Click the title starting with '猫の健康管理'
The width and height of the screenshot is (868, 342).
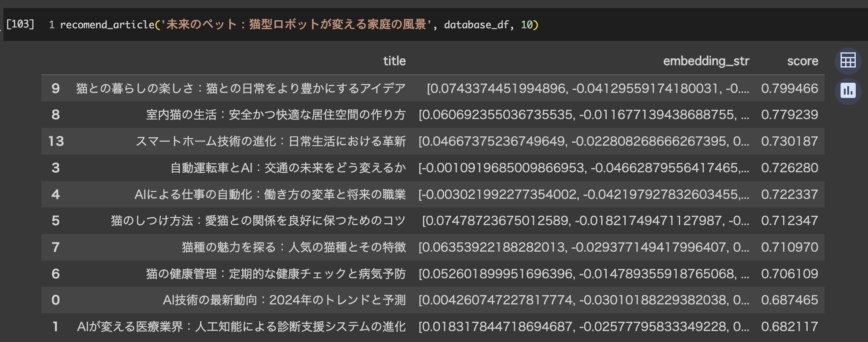276,274
